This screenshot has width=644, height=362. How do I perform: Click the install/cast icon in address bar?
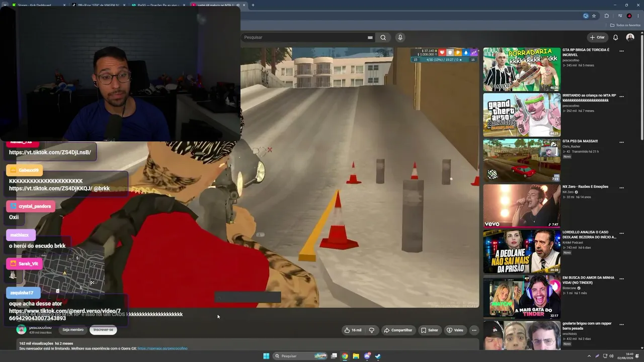tap(586, 16)
